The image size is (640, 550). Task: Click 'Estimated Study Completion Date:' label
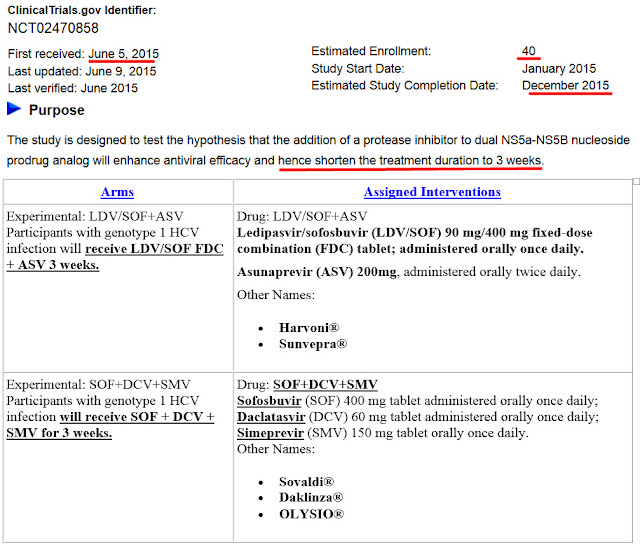pos(405,85)
